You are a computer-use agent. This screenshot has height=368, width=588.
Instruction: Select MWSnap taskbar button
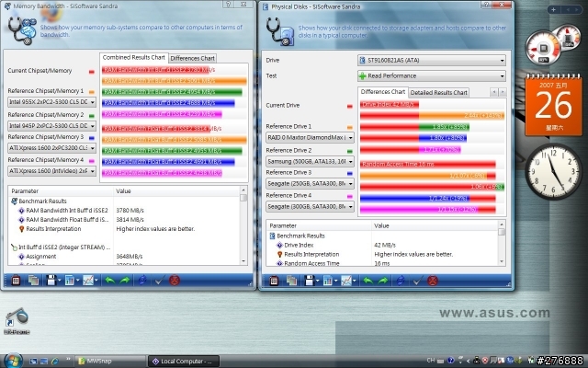coord(110,362)
